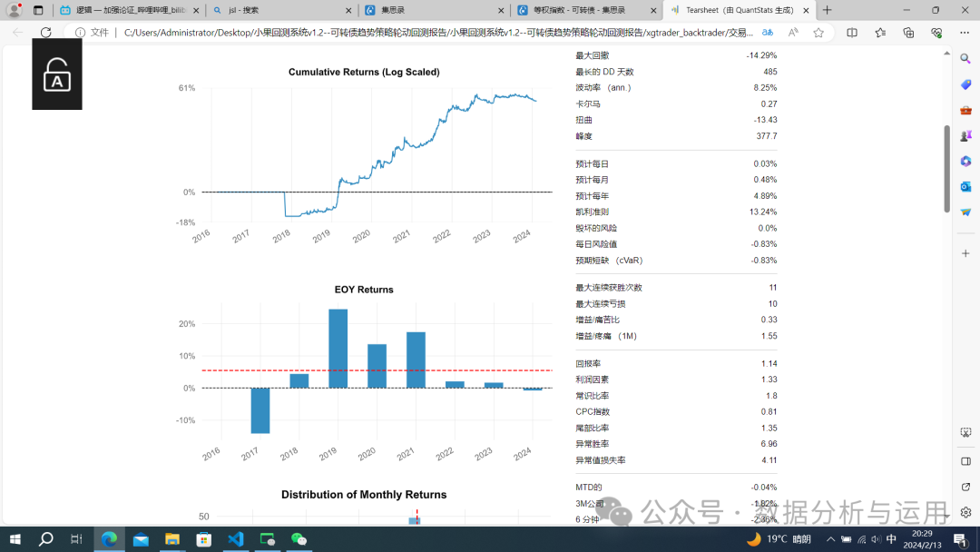Add page to favorites star
This screenshot has height=552, width=980.
[x=818, y=33]
